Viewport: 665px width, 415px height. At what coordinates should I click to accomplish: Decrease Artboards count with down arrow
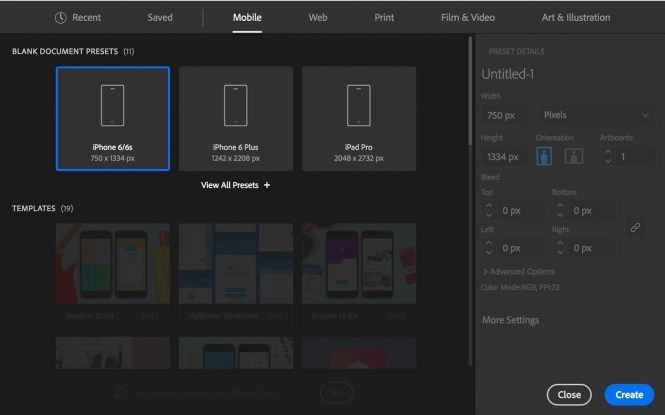608,162
